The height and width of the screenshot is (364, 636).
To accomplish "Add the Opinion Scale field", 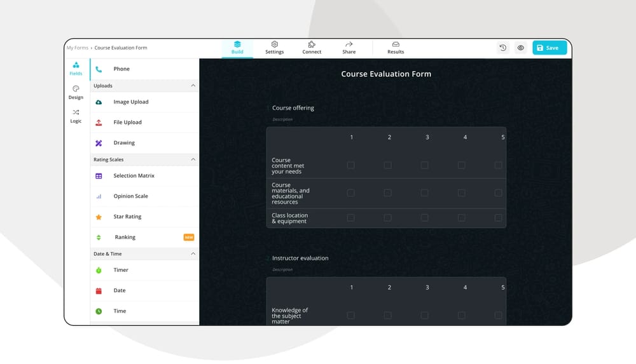I will [130, 196].
